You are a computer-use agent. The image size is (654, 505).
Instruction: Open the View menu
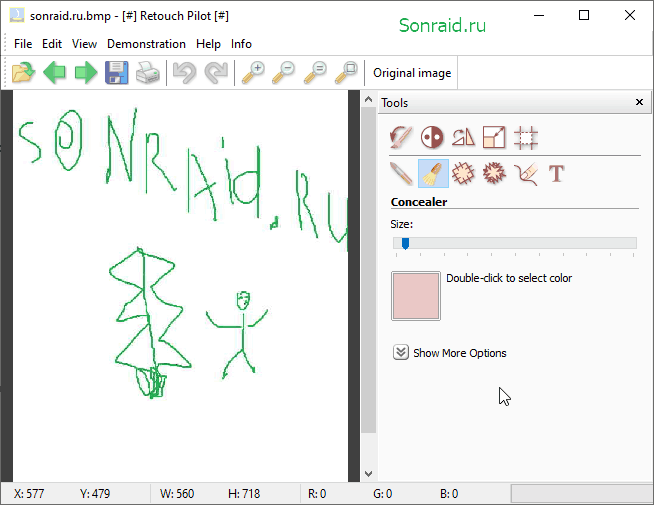(84, 44)
